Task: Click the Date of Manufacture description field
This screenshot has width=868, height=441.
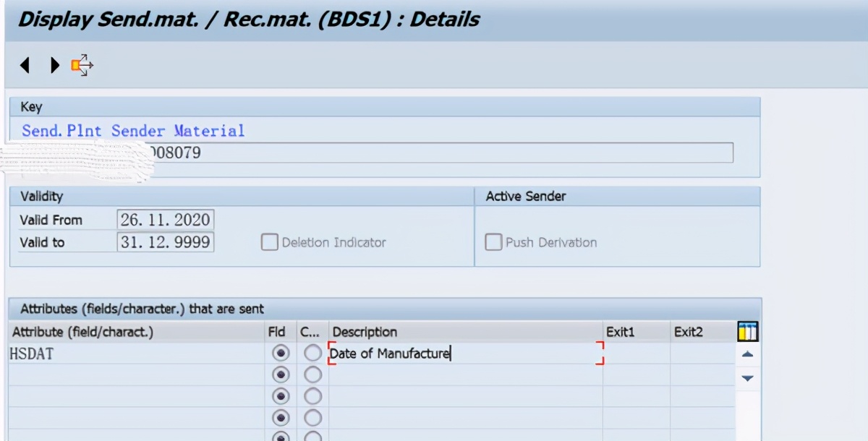Action: 466,354
